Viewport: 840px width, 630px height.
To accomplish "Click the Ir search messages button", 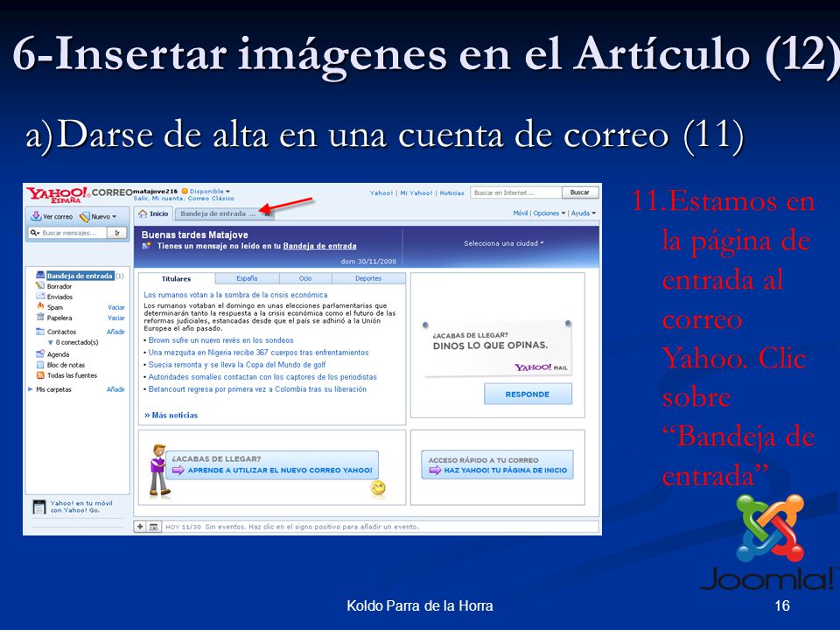I will point(116,233).
